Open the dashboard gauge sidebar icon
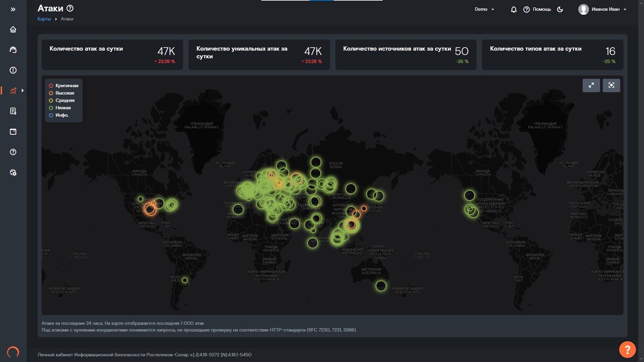This screenshot has width=644, height=362. (13, 50)
